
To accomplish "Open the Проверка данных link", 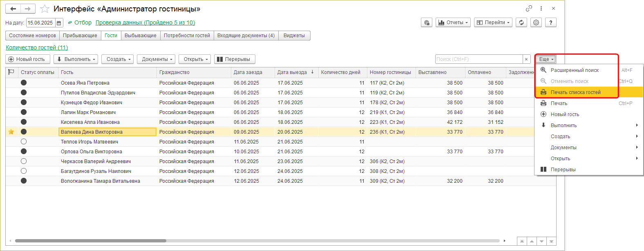I will (145, 22).
